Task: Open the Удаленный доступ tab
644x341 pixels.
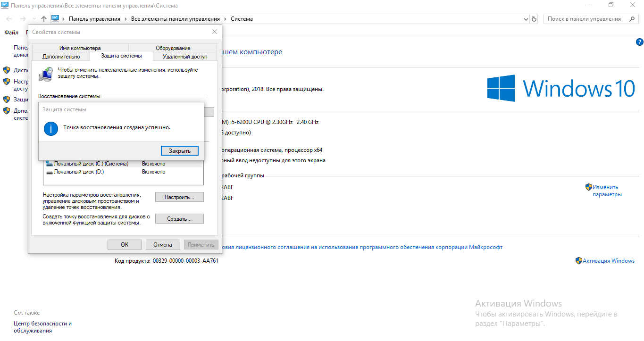Action: point(185,56)
